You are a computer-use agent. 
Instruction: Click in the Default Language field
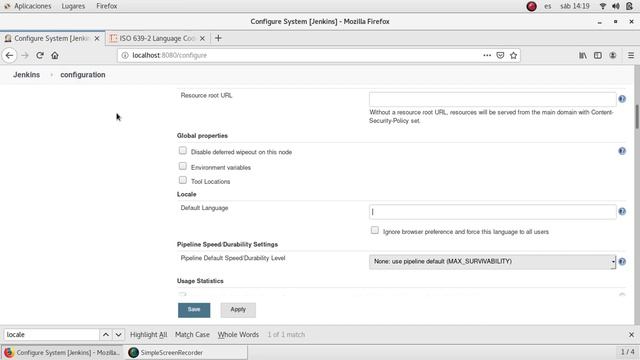(492, 212)
